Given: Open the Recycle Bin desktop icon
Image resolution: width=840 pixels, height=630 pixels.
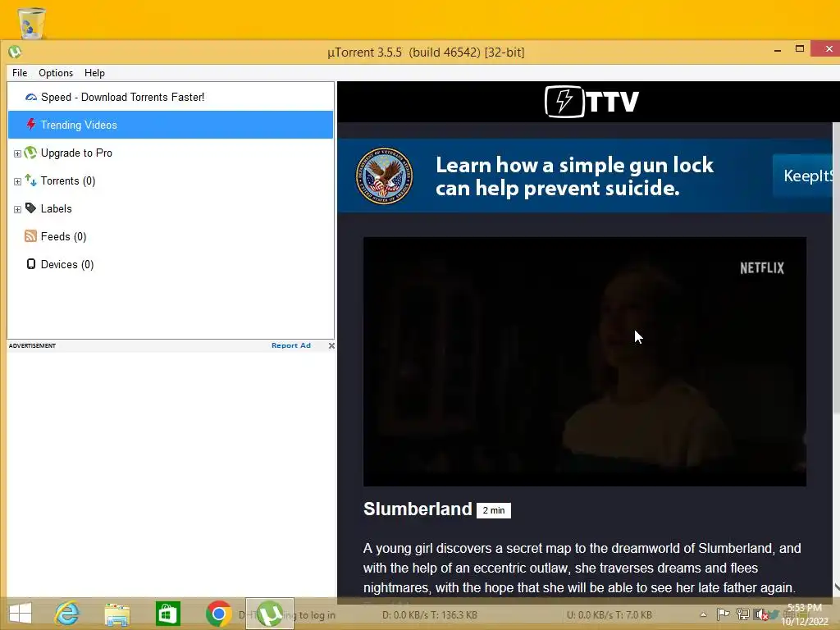Looking at the screenshot, I should [32, 22].
